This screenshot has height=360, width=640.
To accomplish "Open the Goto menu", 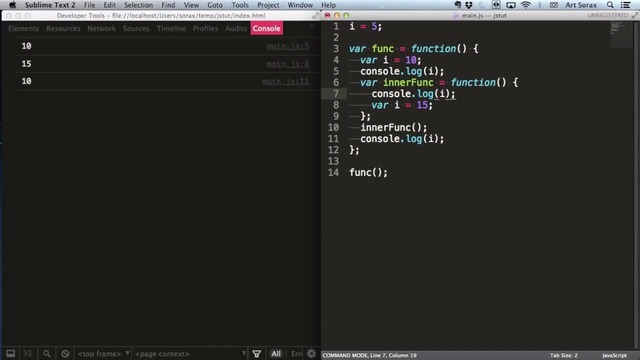I will point(215,5).
